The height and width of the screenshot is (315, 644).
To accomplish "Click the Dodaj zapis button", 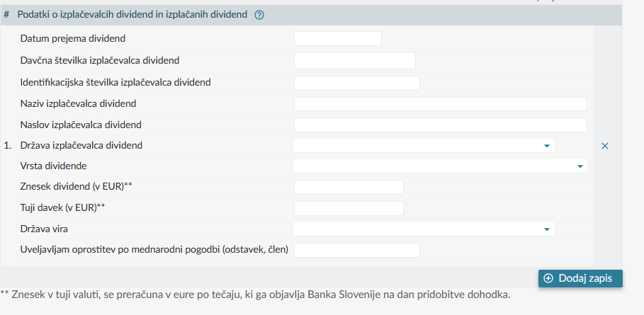I will click(x=580, y=278).
